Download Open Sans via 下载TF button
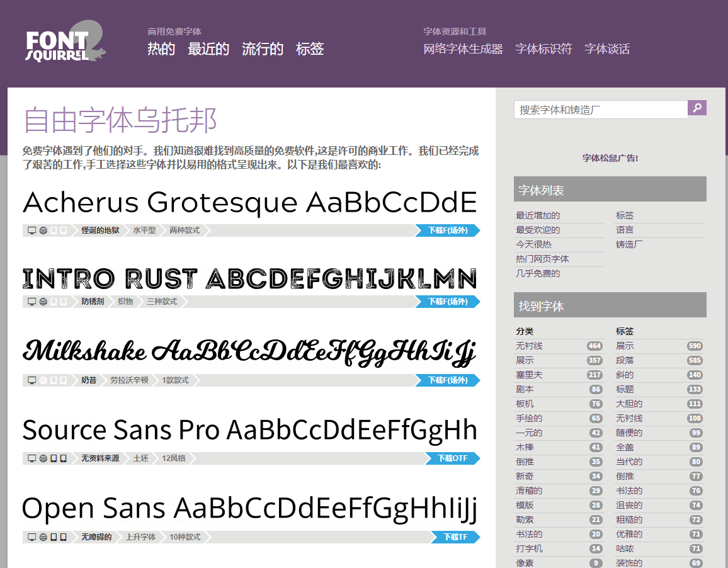The height and width of the screenshot is (568, 728). pyautogui.click(x=456, y=537)
